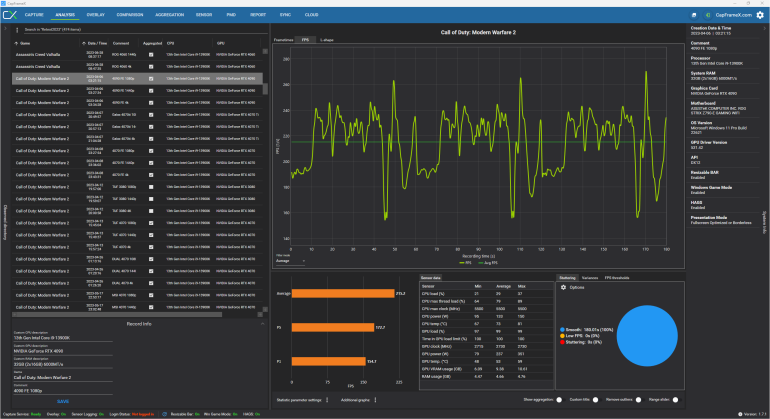Open the OVERLAY tab
This screenshot has height=419, width=770.
96,15
